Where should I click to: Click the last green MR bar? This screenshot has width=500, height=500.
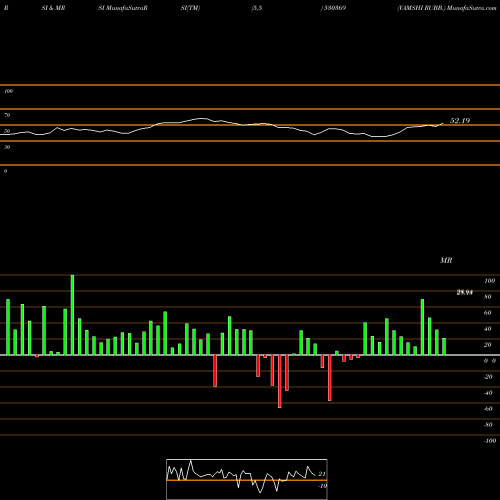[444, 346]
